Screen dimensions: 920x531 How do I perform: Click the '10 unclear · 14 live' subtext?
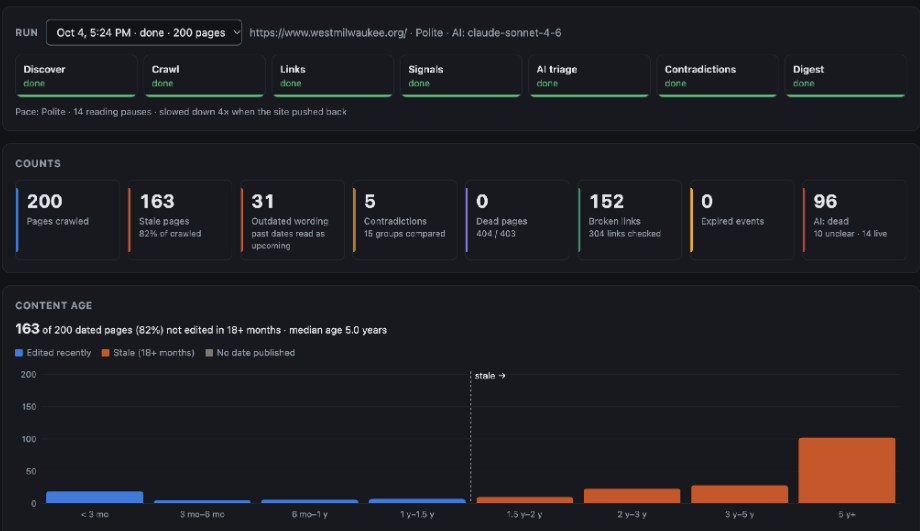coord(850,234)
